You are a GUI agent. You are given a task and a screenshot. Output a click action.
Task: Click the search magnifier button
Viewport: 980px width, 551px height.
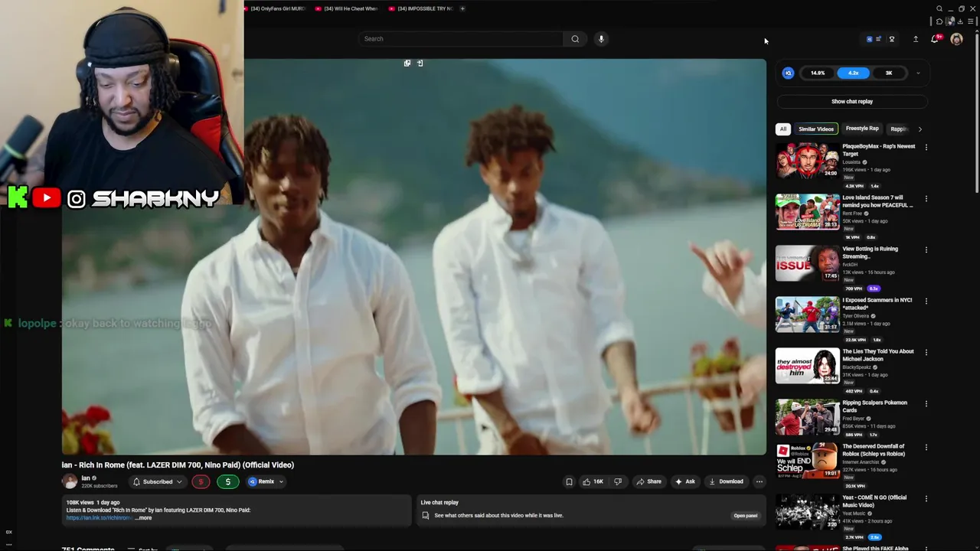(x=575, y=39)
